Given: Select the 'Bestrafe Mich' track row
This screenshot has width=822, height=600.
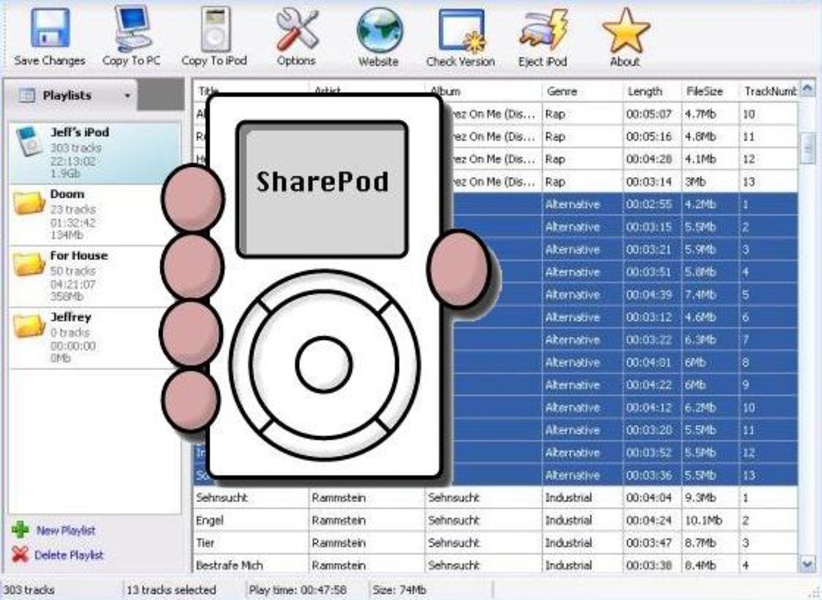Looking at the screenshot, I should (495, 565).
